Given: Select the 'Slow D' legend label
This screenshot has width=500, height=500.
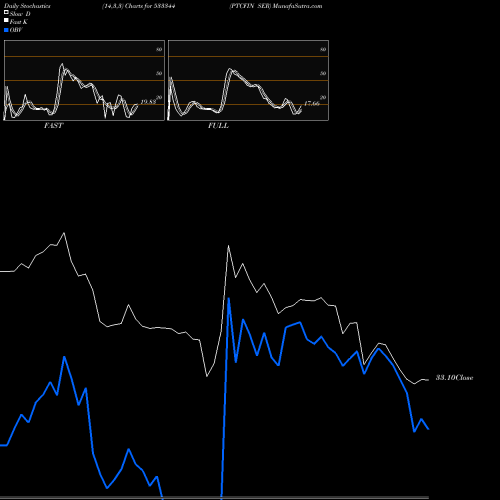Looking at the screenshot, I should click(20, 14).
